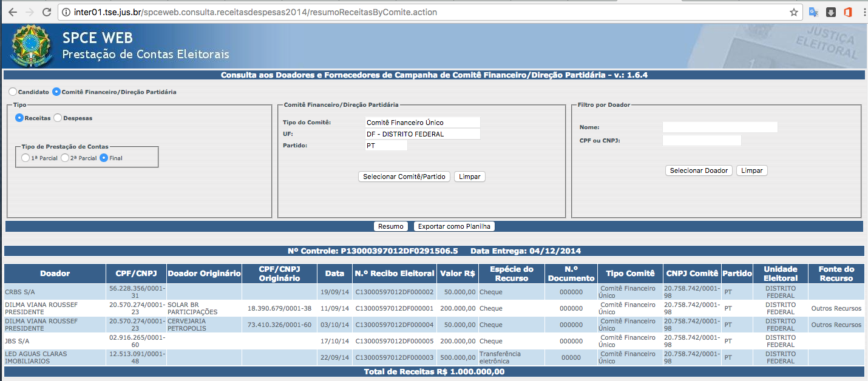Open the Office extension icon
The height and width of the screenshot is (381, 868).
point(847,12)
